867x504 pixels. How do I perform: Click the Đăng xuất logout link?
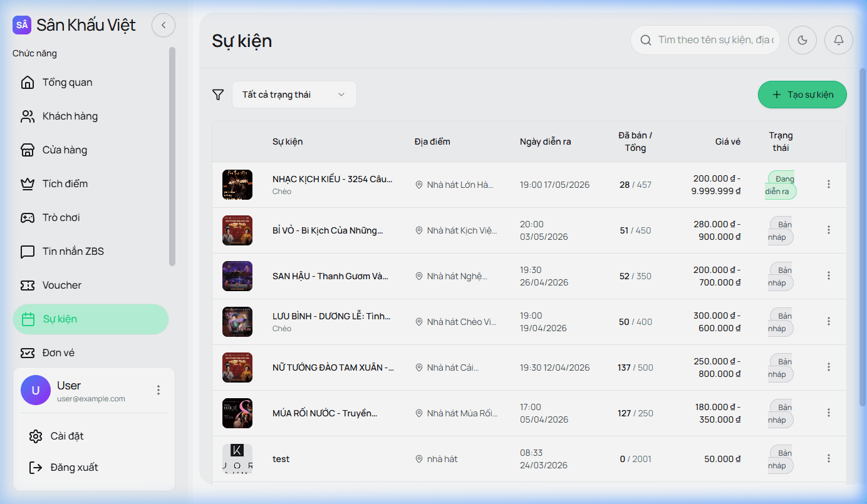[x=74, y=468]
